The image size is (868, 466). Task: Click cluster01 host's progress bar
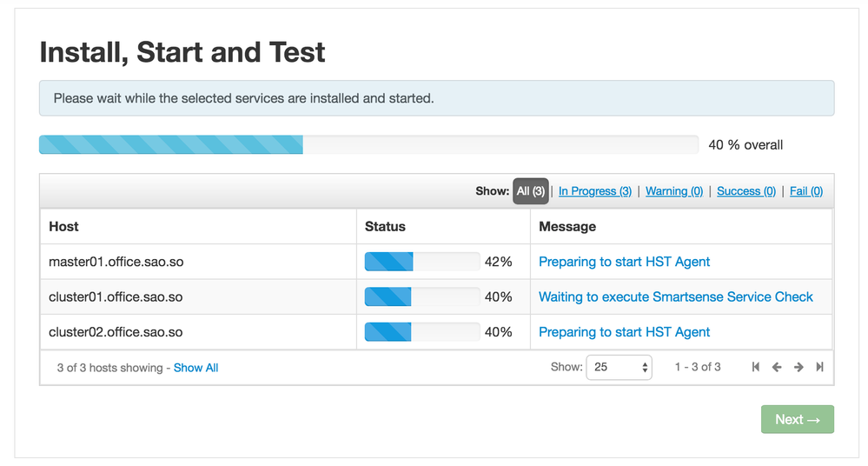pos(421,296)
